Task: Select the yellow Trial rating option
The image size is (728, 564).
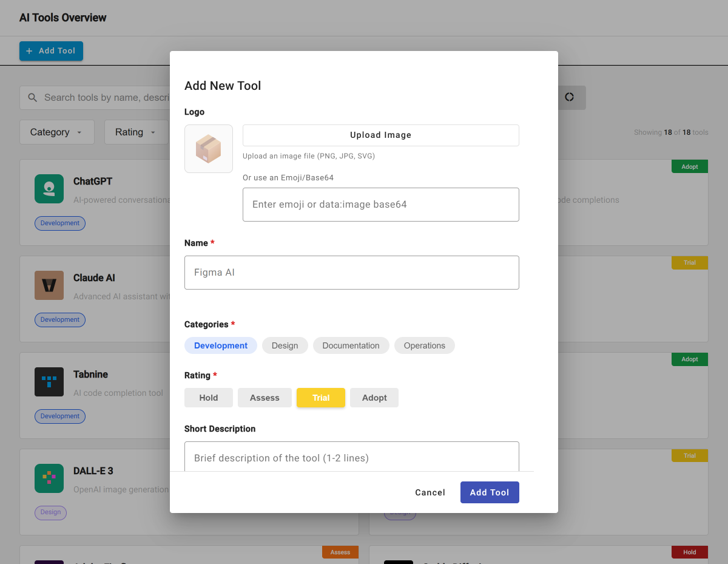Action: (321, 398)
